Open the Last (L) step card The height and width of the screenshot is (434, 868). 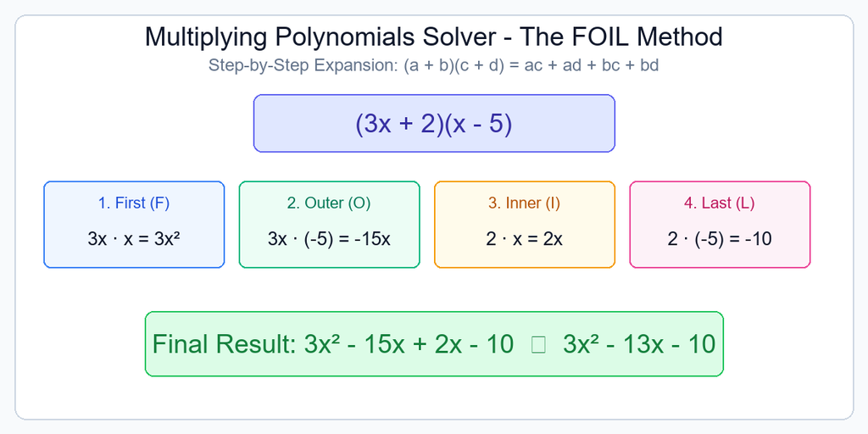pos(721,225)
